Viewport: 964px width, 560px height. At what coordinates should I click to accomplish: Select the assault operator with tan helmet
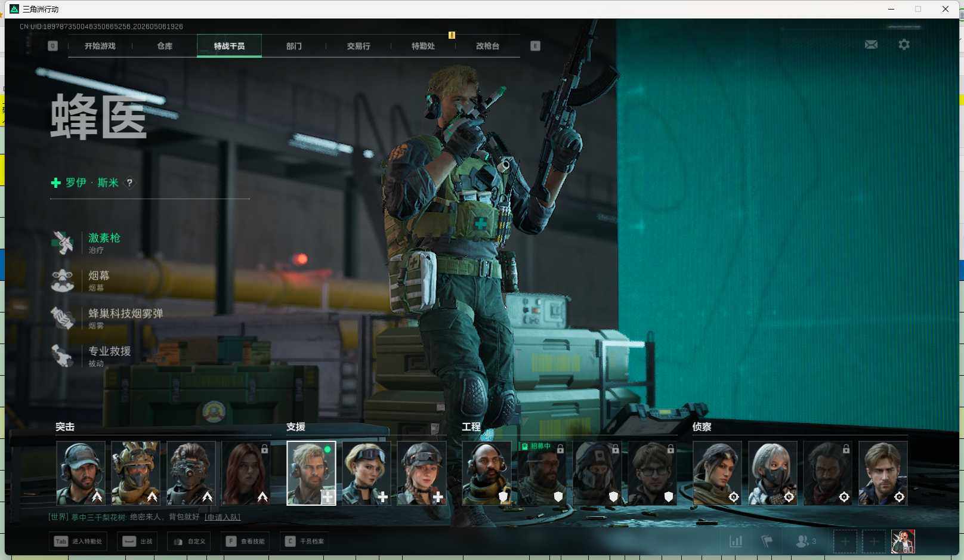[135, 473]
